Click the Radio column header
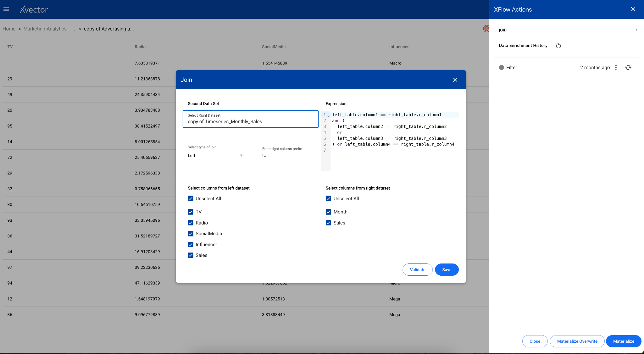This screenshot has width=644, height=354. pos(140,47)
